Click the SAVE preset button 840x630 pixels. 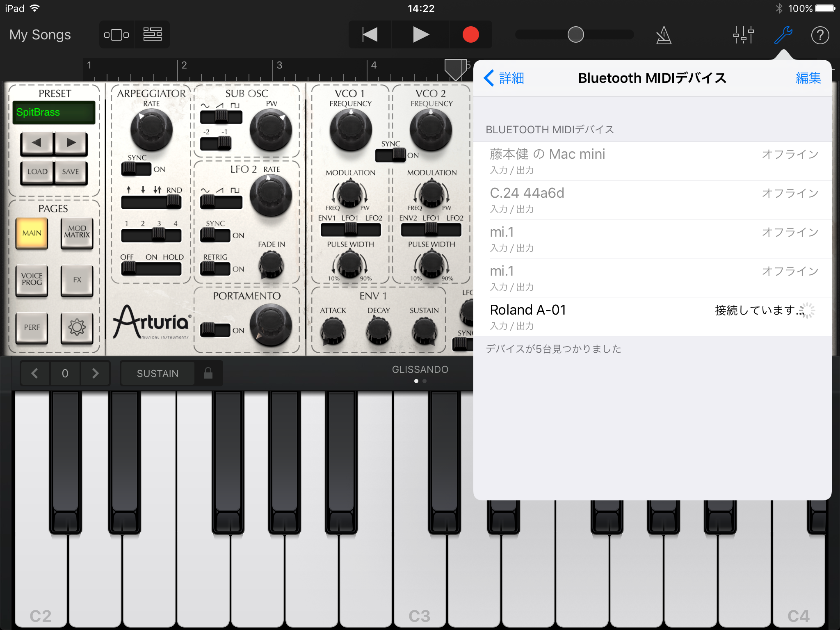click(71, 172)
